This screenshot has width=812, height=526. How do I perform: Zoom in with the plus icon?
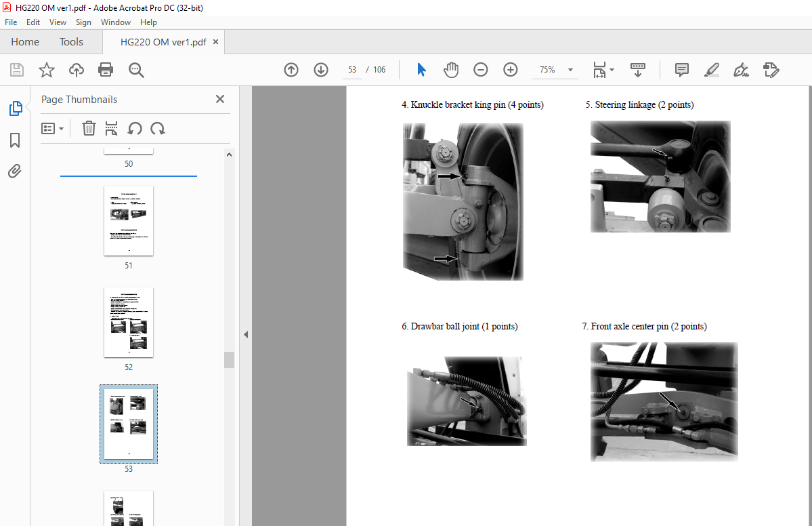click(x=511, y=69)
